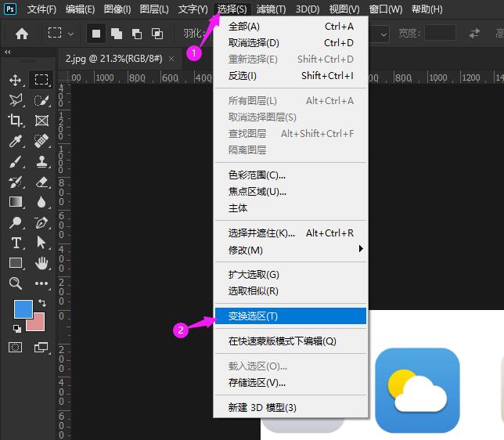Select the Eraser tool
This screenshot has height=440, width=504.
point(41,182)
